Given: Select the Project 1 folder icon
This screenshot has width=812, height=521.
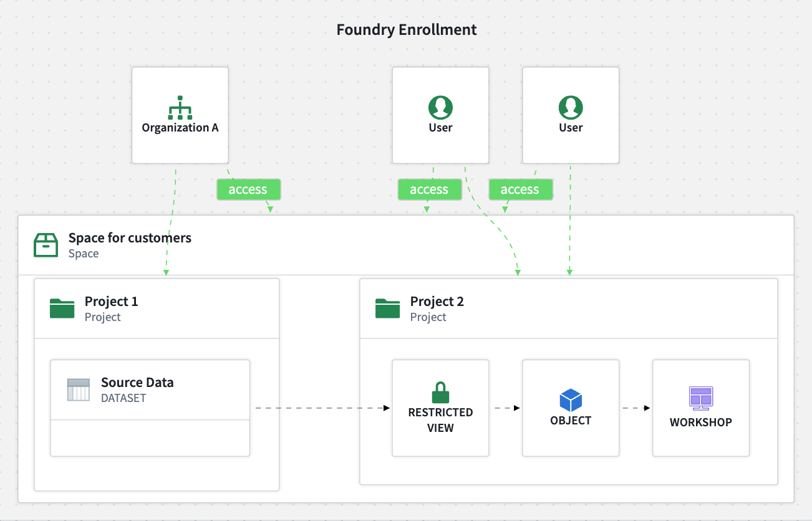Looking at the screenshot, I should [x=62, y=308].
